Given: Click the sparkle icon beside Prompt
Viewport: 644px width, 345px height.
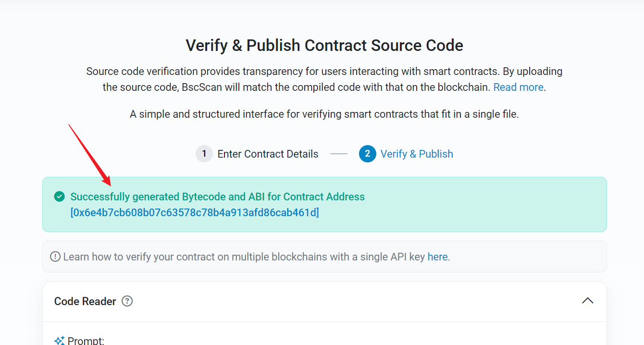Looking at the screenshot, I should [x=60, y=341].
